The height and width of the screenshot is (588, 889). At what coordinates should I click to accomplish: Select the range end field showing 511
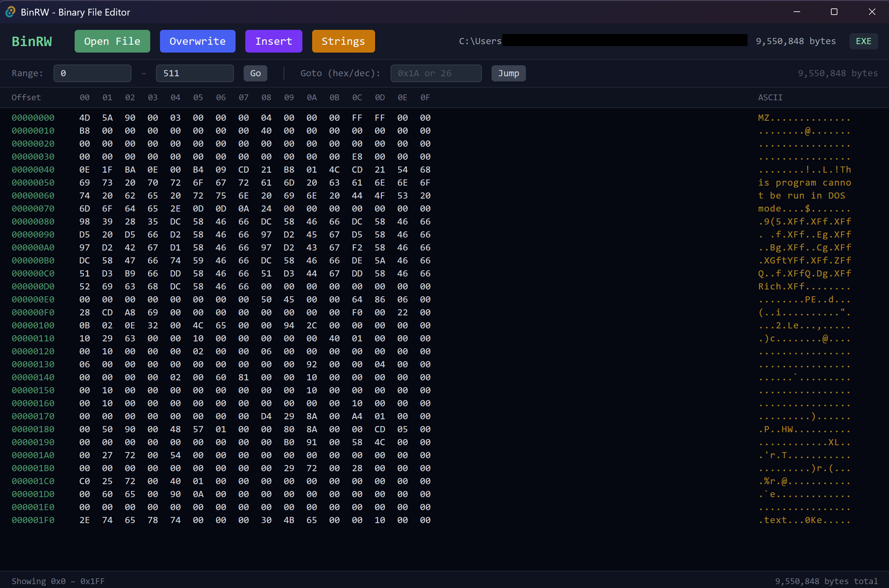(x=194, y=73)
